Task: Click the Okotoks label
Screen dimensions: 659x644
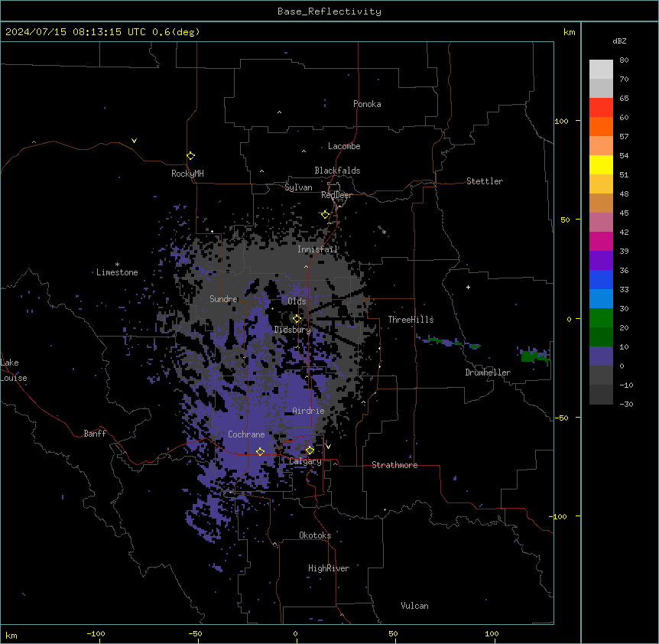Action: coord(315,535)
